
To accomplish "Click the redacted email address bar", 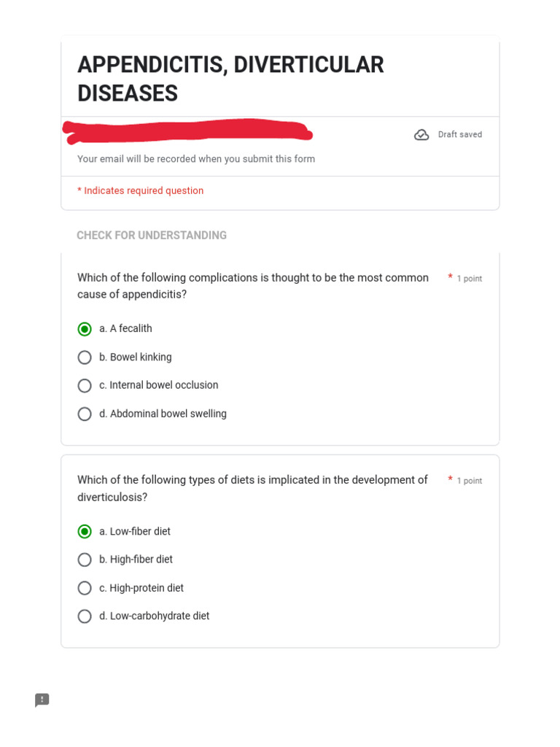I will [187, 132].
